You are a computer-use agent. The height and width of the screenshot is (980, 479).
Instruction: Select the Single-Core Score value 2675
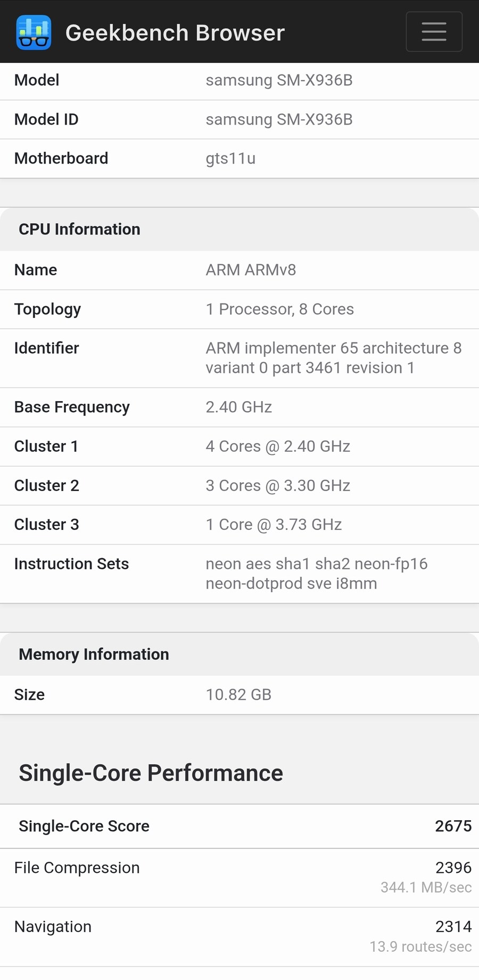pos(453,826)
